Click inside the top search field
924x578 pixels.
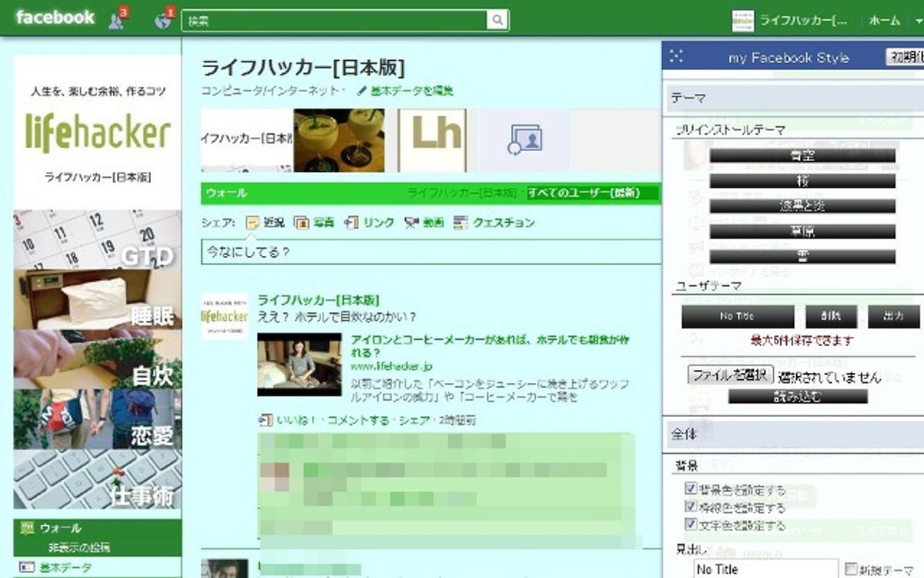[x=336, y=21]
